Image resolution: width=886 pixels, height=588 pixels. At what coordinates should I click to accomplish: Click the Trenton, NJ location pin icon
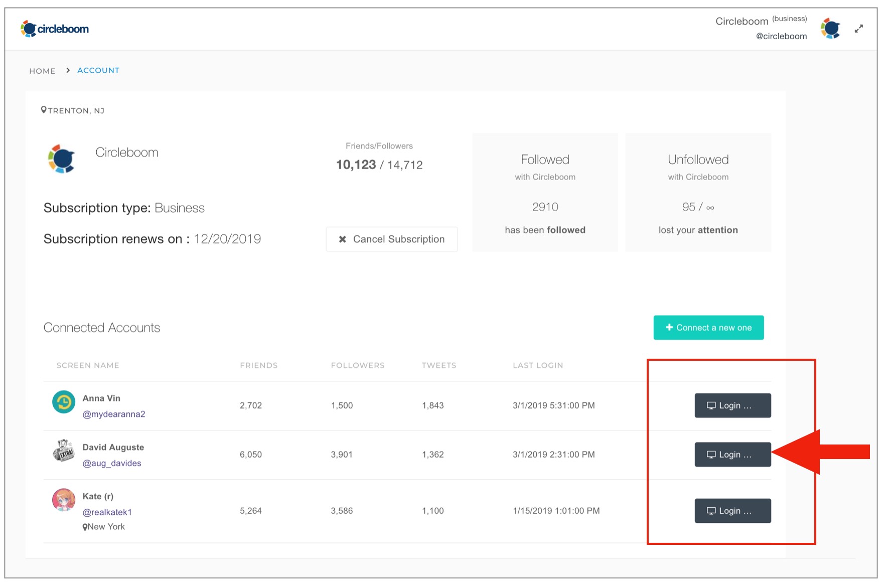pyautogui.click(x=44, y=110)
